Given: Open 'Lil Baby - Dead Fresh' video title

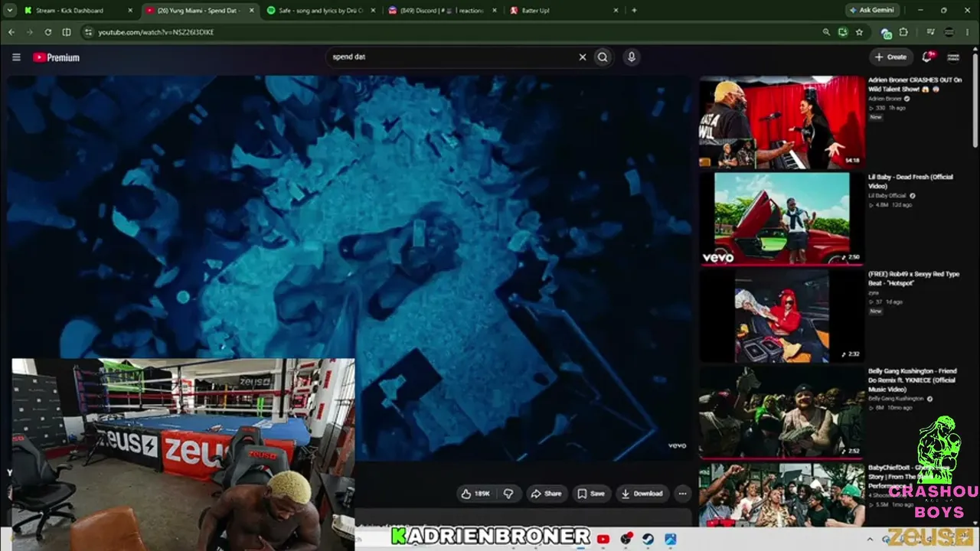Looking at the screenshot, I should (910, 181).
